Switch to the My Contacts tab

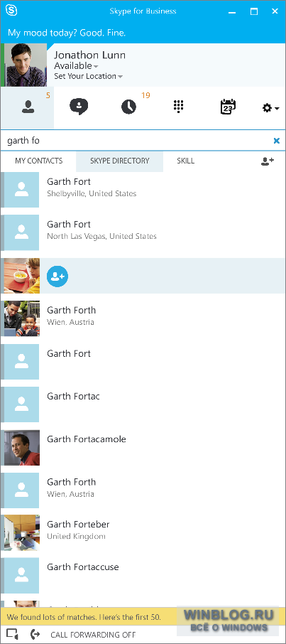pos(38,161)
